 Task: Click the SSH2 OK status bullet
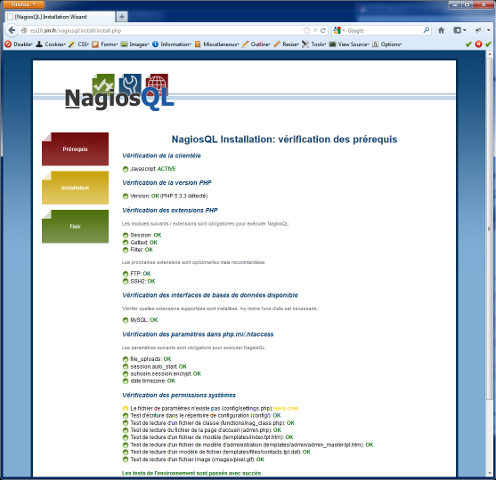point(125,281)
